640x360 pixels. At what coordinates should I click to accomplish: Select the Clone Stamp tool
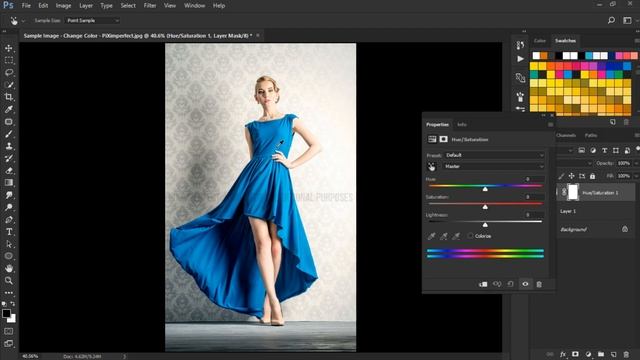click(9, 146)
